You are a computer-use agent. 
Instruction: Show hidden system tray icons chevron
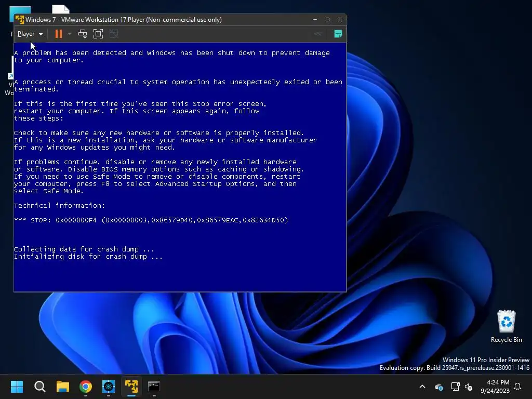point(422,387)
